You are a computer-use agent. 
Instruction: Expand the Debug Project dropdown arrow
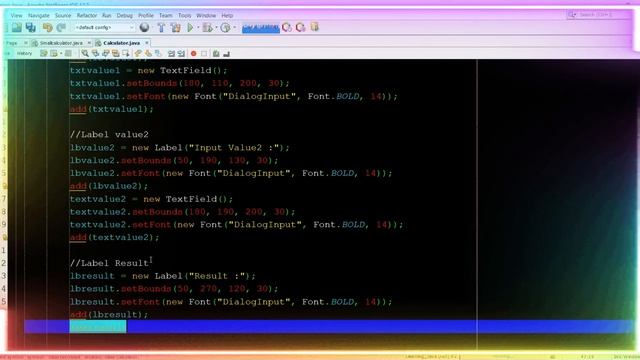coord(216,27)
